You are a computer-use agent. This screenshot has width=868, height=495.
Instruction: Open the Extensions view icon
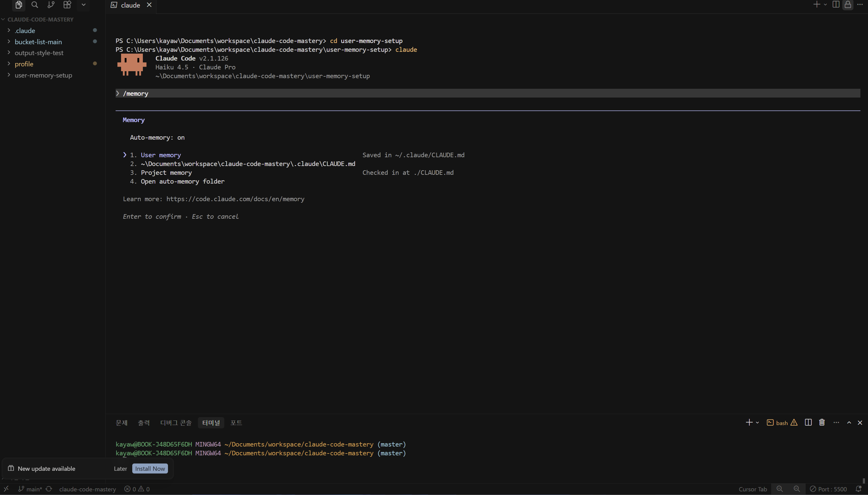[67, 5]
